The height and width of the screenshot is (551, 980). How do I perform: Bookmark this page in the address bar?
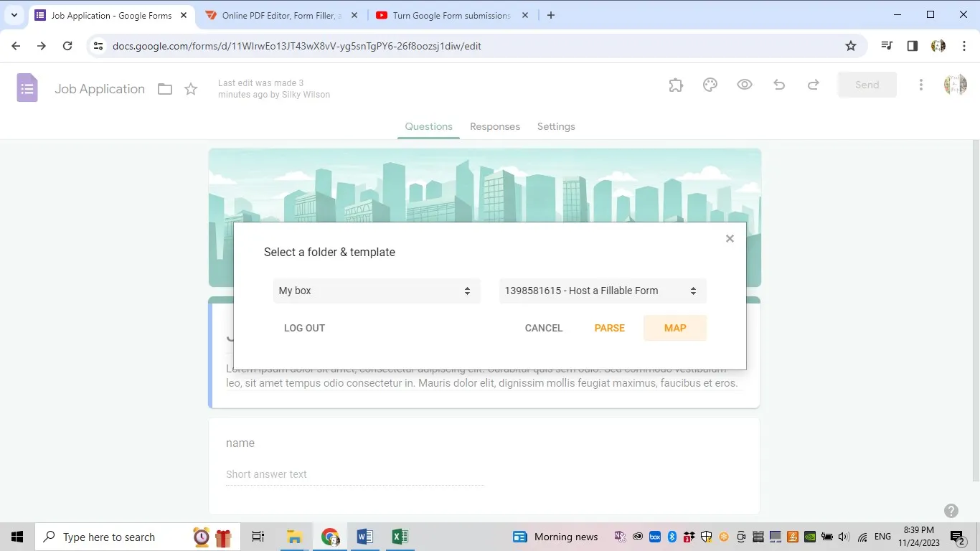[x=850, y=45]
